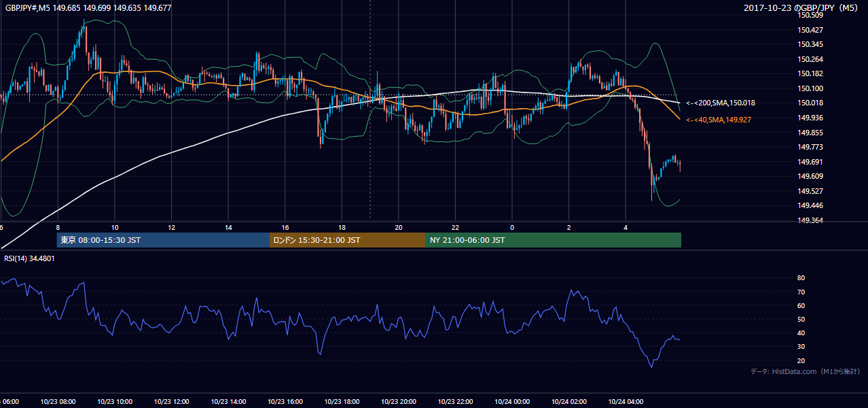Click price level 150.427 on the axis

tap(810, 30)
